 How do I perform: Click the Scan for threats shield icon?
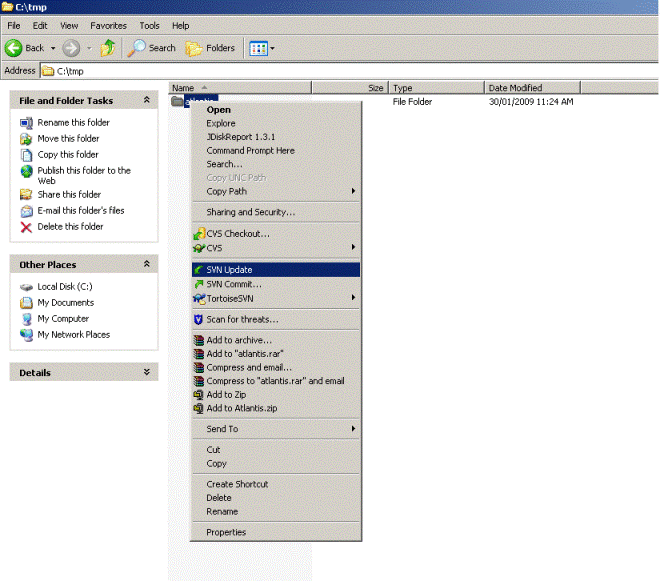(199, 320)
